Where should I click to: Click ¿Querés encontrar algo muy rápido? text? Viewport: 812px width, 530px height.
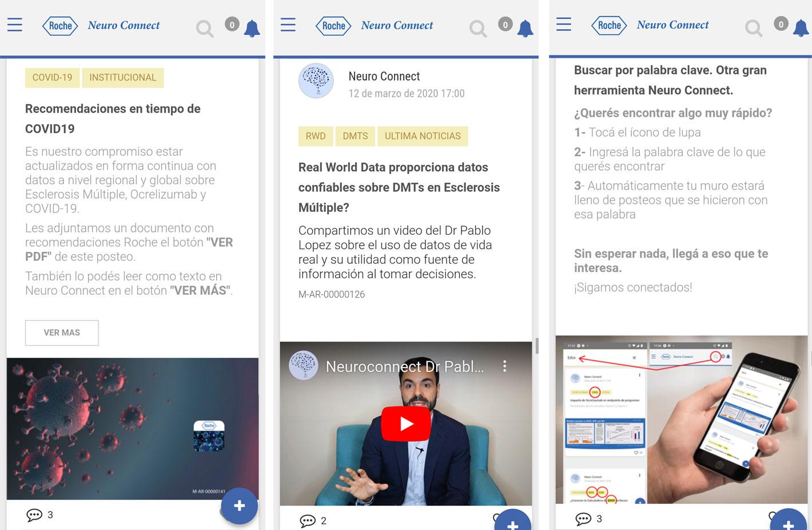tap(673, 113)
